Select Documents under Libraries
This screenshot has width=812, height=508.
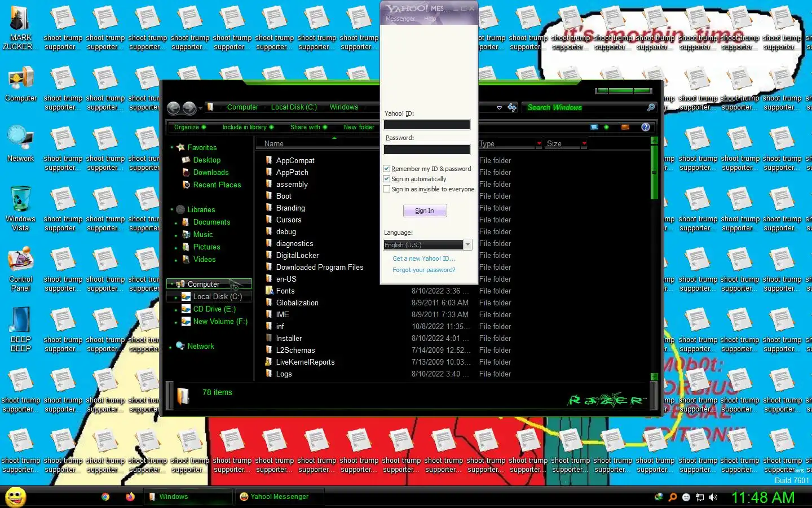click(211, 222)
